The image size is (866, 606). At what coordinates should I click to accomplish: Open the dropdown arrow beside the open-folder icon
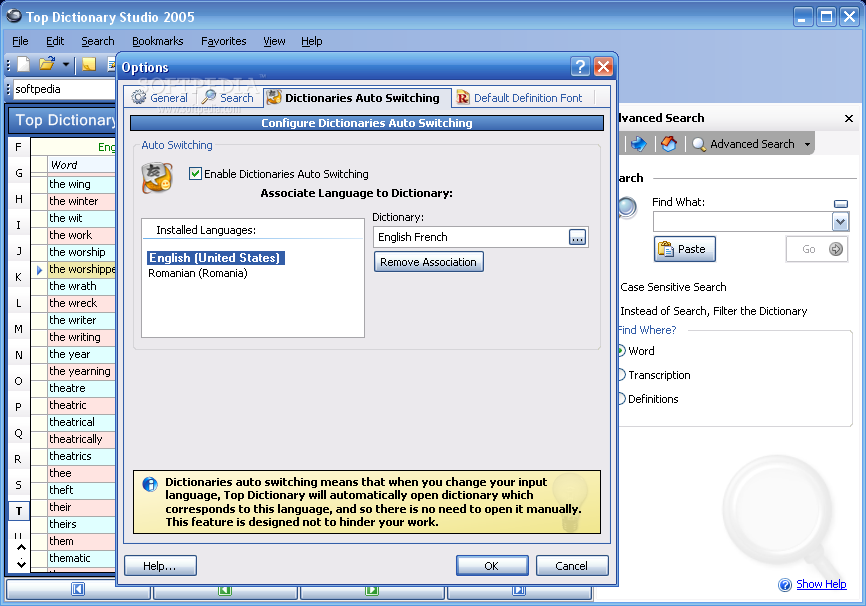coord(66,65)
